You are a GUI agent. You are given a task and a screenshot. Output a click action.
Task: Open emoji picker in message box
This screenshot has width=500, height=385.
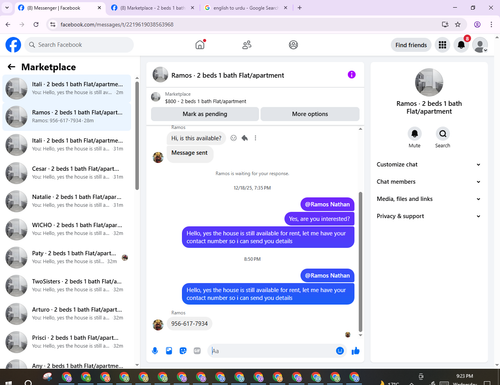[340, 351]
